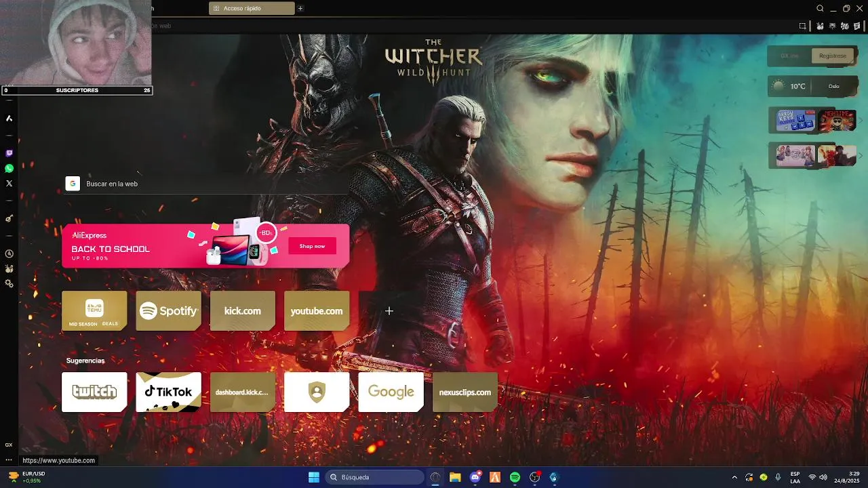Image resolution: width=868 pixels, height=488 pixels.
Task: Click the Búsqueda taskbar search box
Action: [374, 477]
